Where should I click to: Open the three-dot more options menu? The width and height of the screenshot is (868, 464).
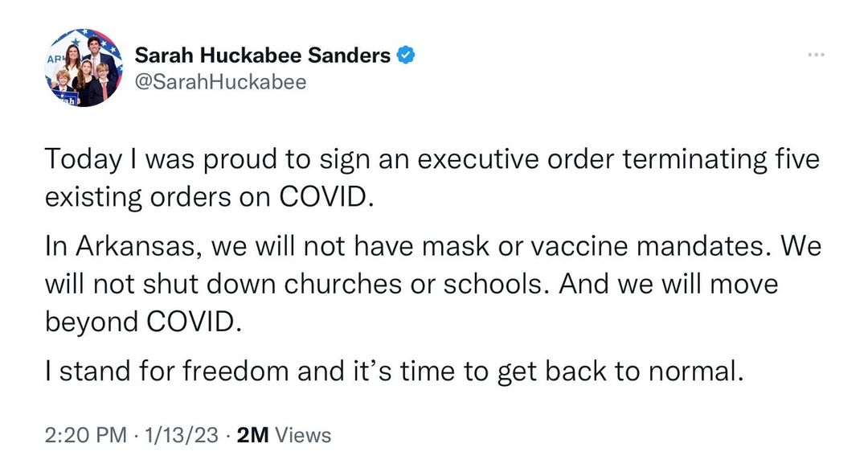point(816,55)
